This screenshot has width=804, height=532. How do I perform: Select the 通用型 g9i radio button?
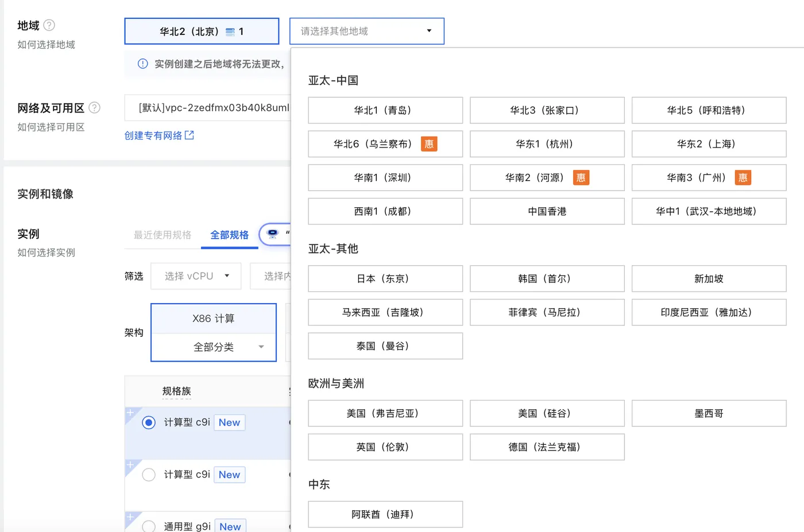point(149,526)
